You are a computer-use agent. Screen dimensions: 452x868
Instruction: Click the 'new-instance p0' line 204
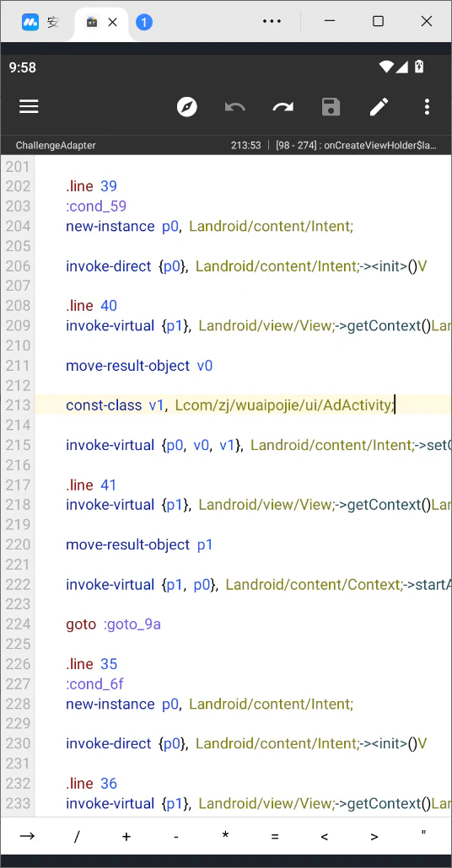209,227
